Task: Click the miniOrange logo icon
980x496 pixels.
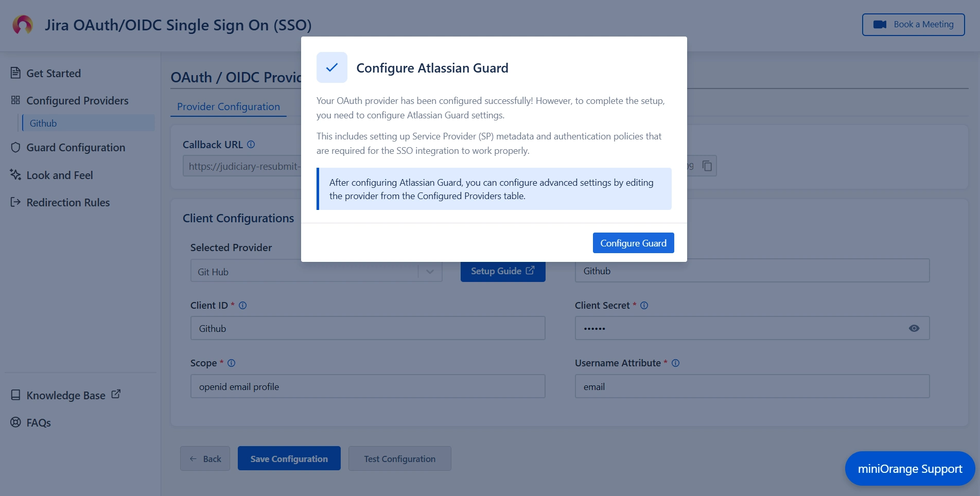Action: tap(23, 25)
